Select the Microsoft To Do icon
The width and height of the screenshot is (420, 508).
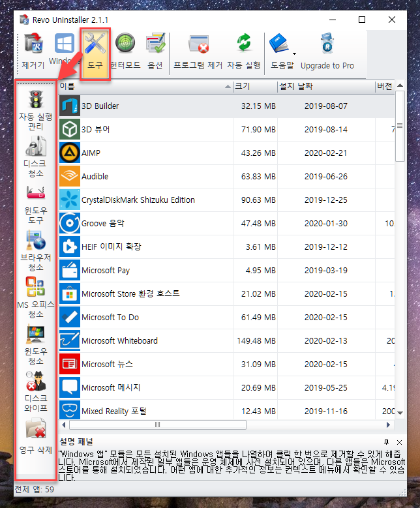(x=70, y=317)
